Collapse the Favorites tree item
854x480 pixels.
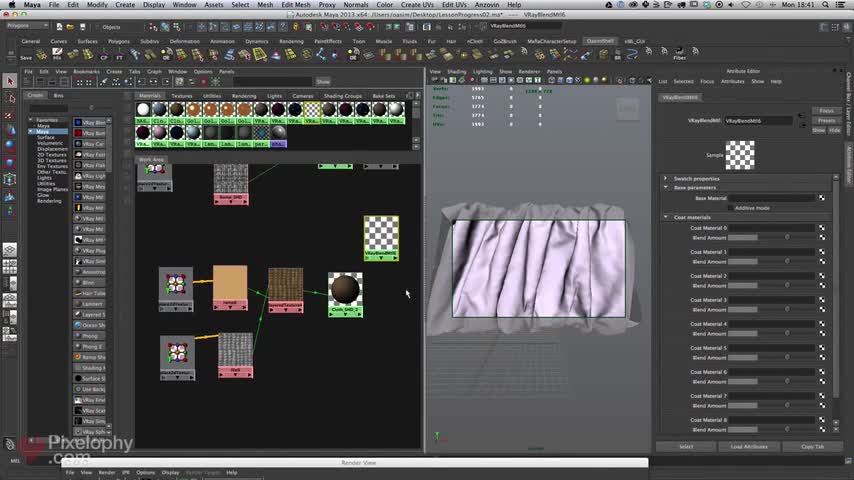pos(31,120)
